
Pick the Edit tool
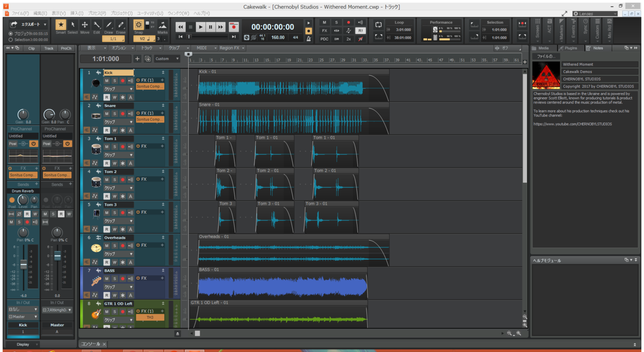[97, 25]
